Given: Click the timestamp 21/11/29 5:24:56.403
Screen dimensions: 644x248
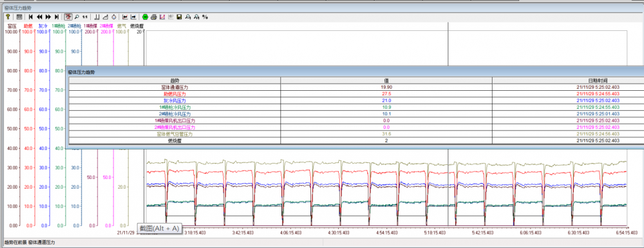Looking at the screenshot, I should pyautogui.click(x=598, y=134).
